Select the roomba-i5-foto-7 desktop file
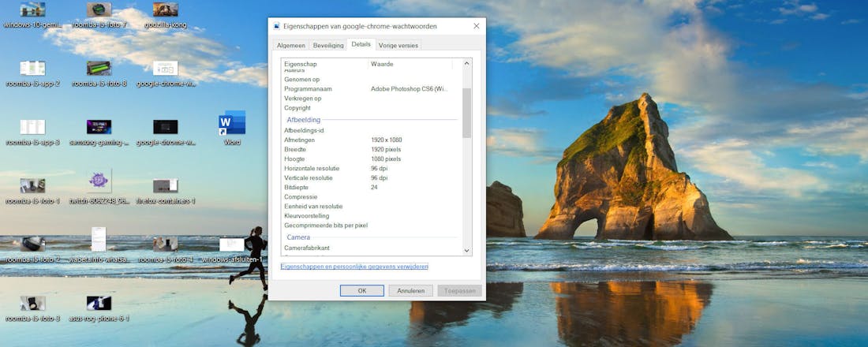 (x=99, y=16)
